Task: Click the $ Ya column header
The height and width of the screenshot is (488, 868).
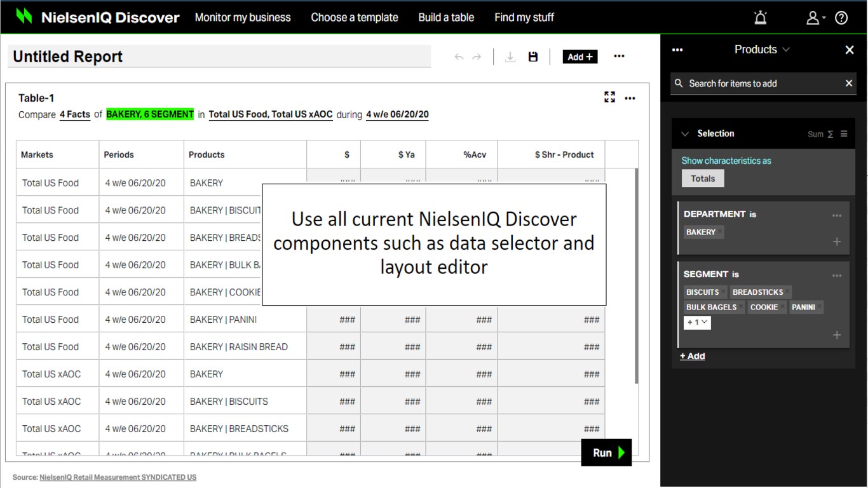Action: (393, 154)
